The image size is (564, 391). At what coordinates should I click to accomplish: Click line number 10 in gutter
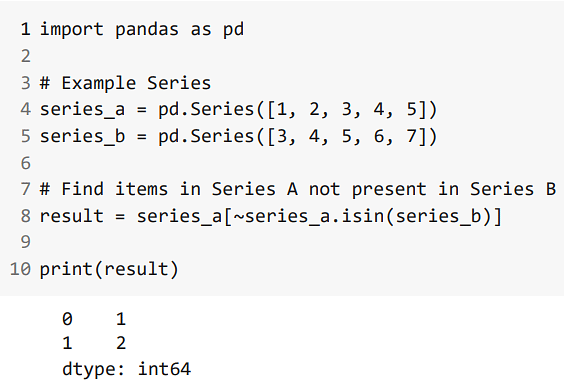[20, 269]
